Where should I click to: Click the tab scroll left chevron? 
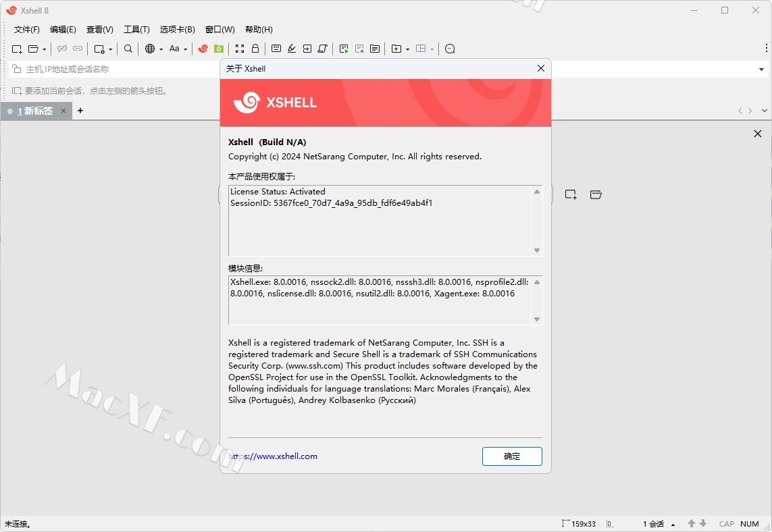[740, 111]
